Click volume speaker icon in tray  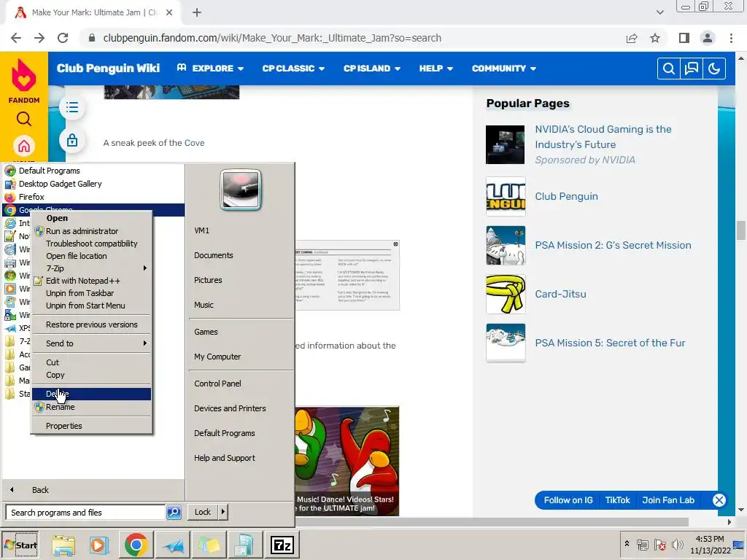coord(677,544)
